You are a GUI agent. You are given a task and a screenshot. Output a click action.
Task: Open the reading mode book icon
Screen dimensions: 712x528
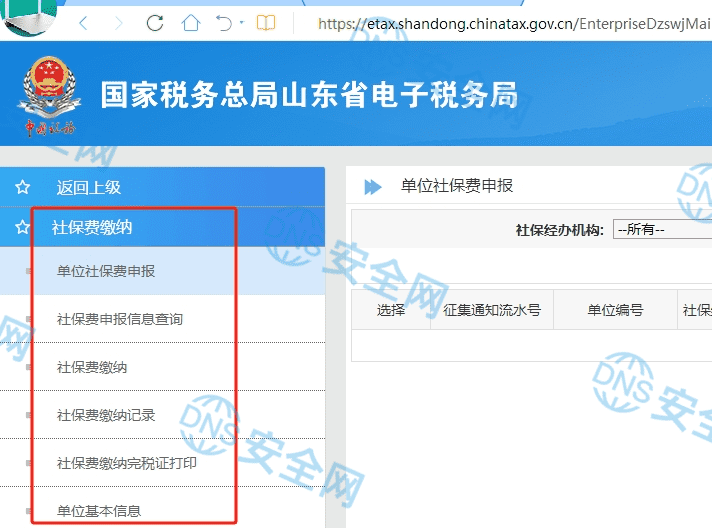[266, 22]
